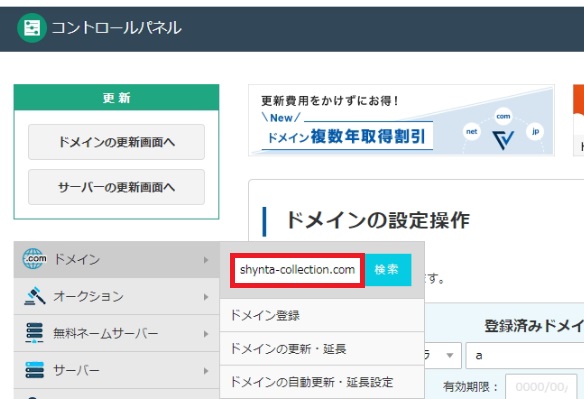Click the 有効期限： label

point(471,387)
